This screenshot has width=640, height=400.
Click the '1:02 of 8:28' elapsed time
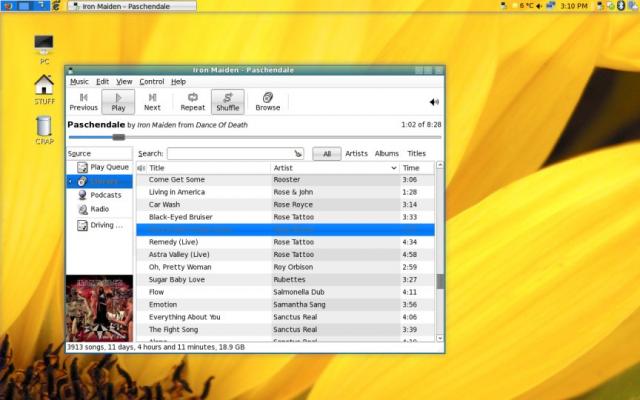pyautogui.click(x=421, y=124)
